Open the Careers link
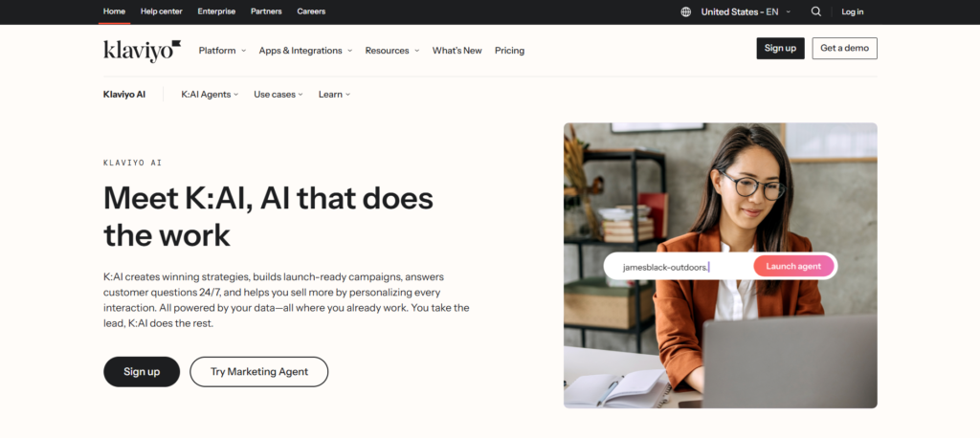This screenshot has height=438, width=980. click(x=311, y=11)
